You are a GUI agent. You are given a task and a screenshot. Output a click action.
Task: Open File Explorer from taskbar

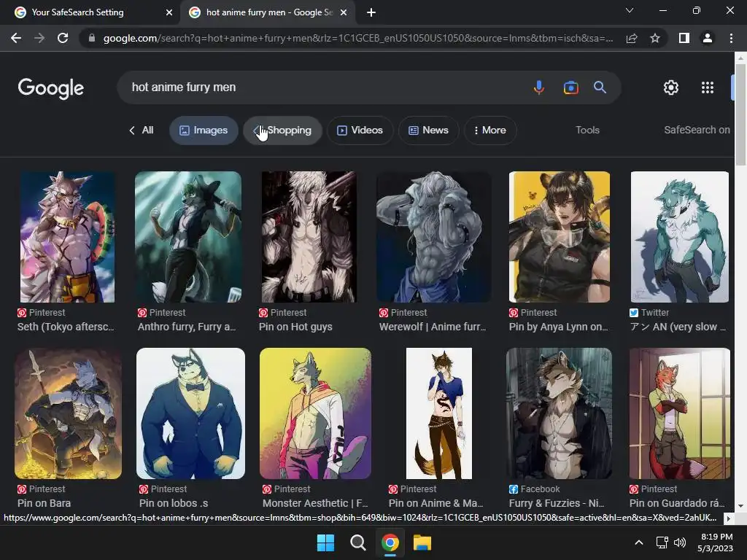pos(422,542)
